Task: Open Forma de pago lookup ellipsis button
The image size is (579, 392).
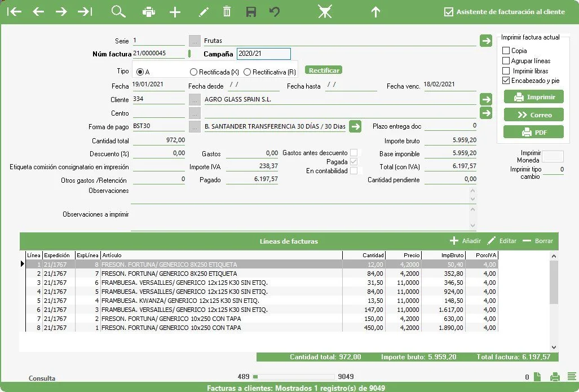Action: click(x=195, y=127)
